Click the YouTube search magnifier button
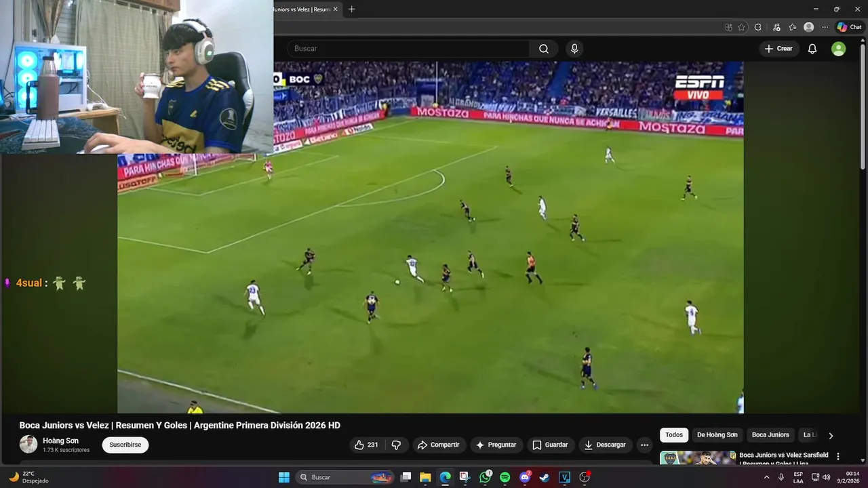This screenshot has width=868, height=488. (x=544, y=49)
